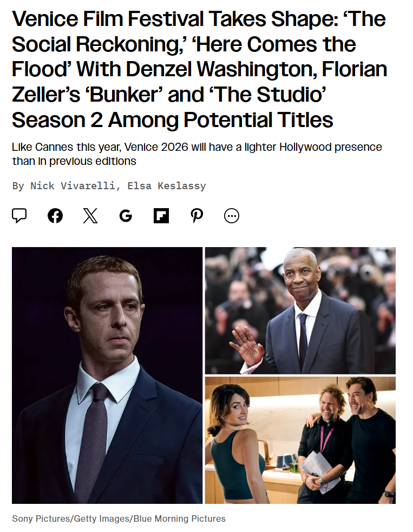Screen dimensions: 413x532
Task: Open more sharing options ellipsis icon
Action: 232,216
